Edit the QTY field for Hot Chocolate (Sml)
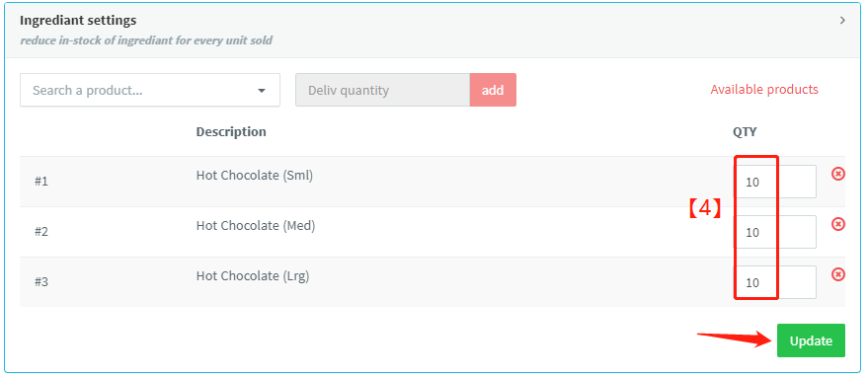This screenshot has width=868, height=376. tap(776, 182)
